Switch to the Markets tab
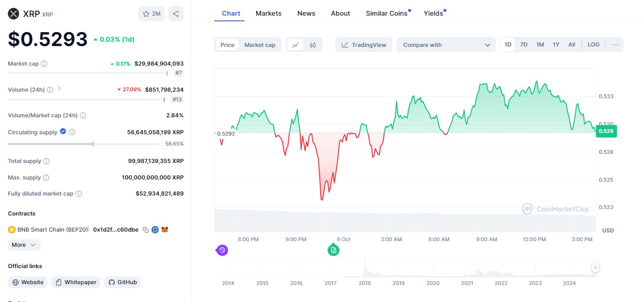 [x=268, y=13]
